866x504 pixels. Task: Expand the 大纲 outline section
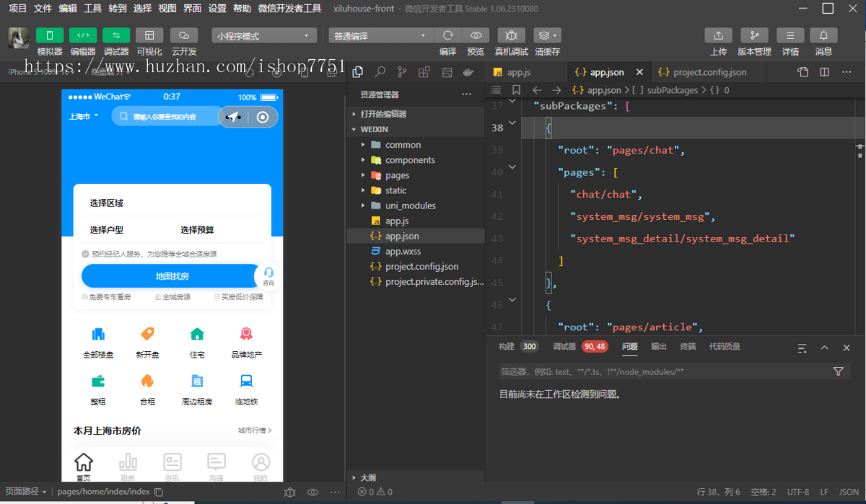[416, 477]
